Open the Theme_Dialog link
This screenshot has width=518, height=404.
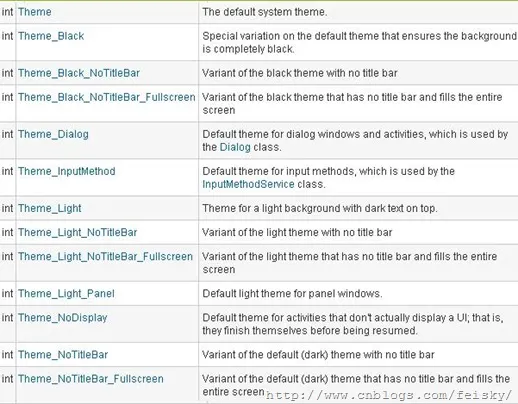point(53,134)
